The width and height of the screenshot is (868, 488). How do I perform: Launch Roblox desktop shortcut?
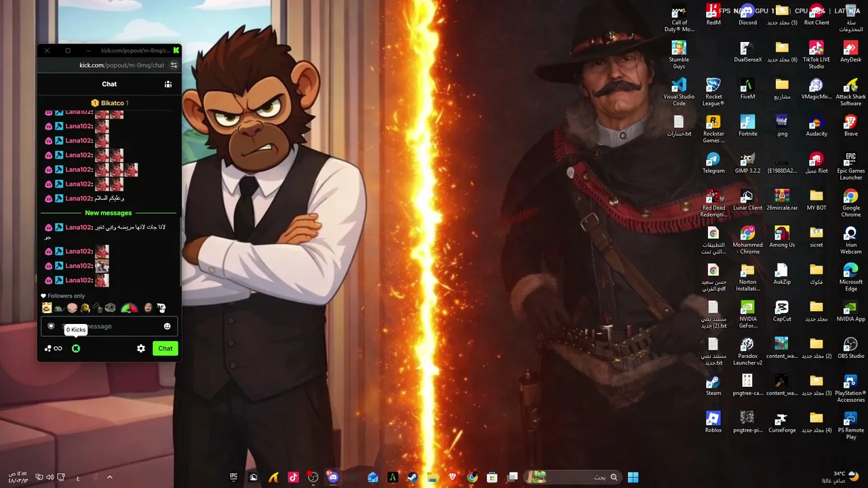(713, 423)
